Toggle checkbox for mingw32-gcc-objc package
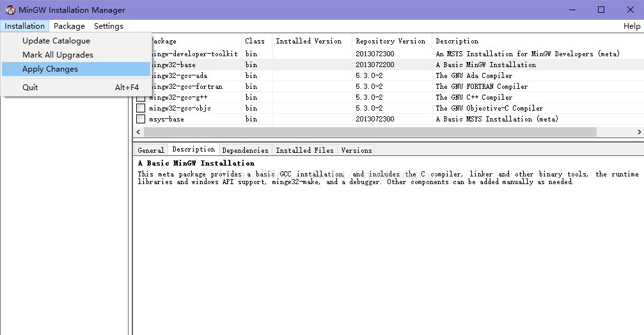Screen dimensions: 644x335 coord(141,108)
